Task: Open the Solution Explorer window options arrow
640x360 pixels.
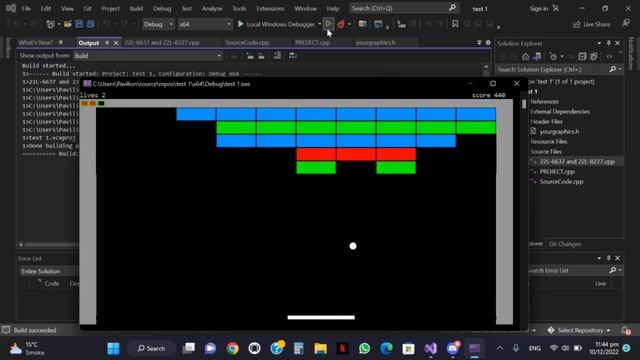Action: pos(599,43)
